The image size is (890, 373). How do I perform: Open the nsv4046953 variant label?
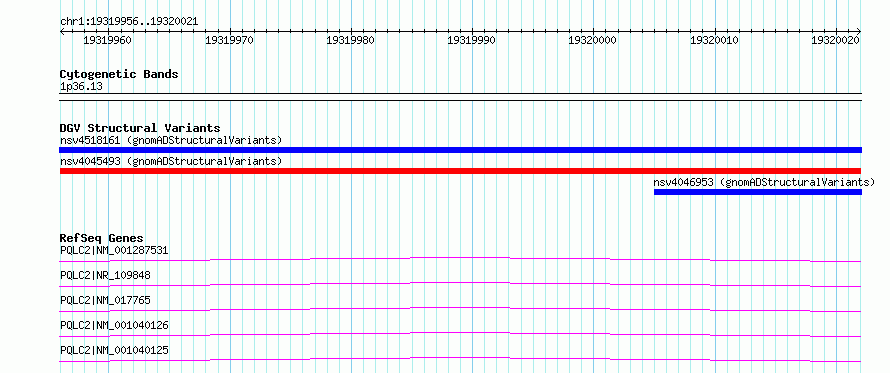pos(764,182)
